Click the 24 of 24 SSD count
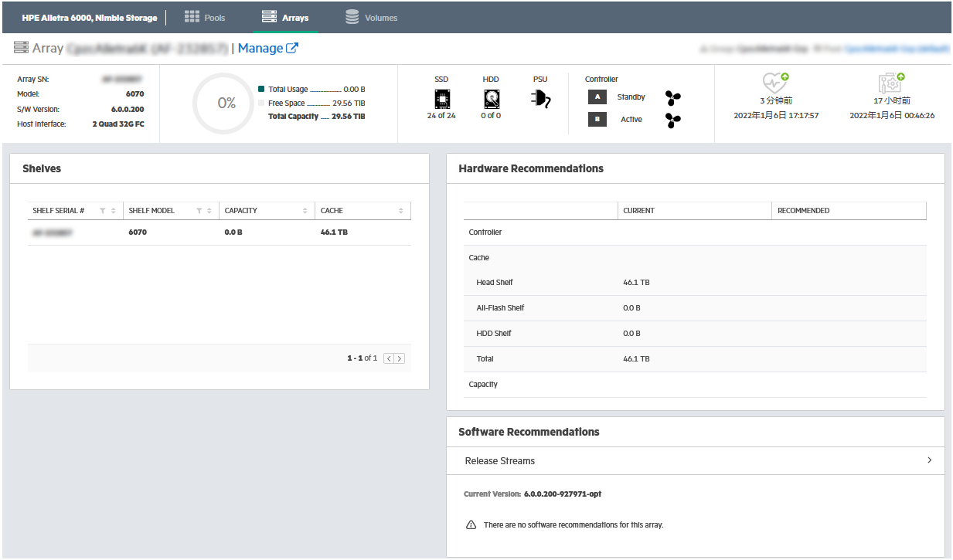953x560 pixels. (441, 116)
